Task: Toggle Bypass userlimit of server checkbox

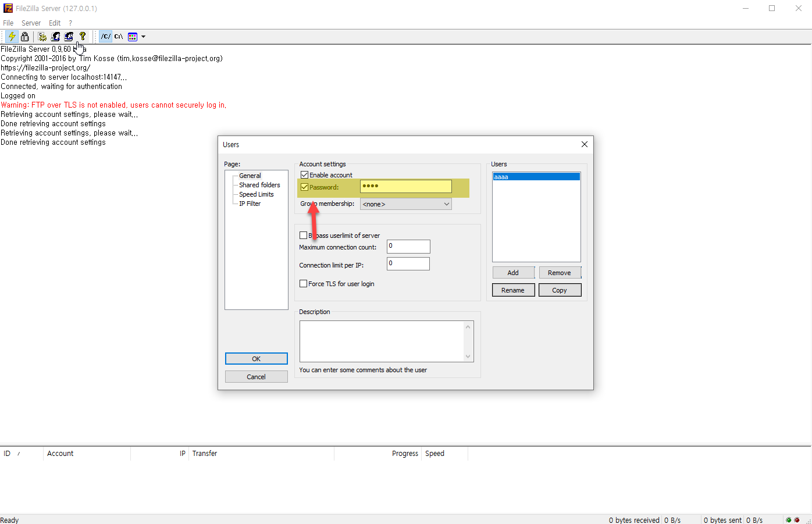Action: click(x=303, y=236)
